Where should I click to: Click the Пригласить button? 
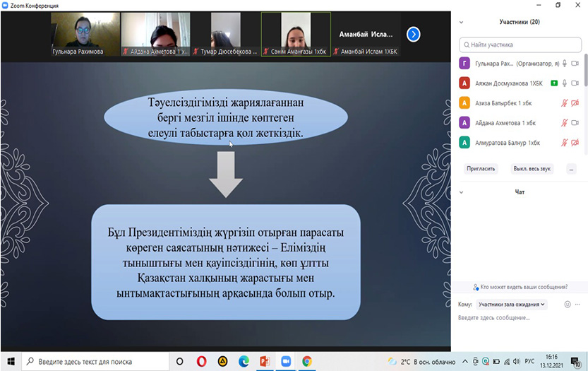481,169
